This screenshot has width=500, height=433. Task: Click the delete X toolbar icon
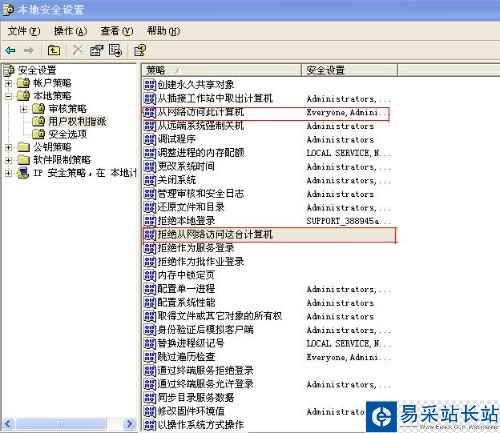(77, 50)
